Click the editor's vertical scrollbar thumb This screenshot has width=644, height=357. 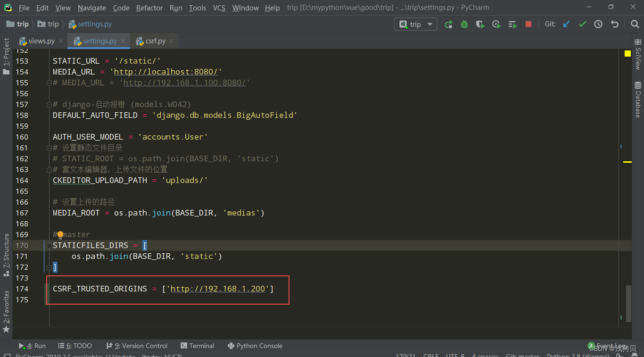click(x=627, y=304)
